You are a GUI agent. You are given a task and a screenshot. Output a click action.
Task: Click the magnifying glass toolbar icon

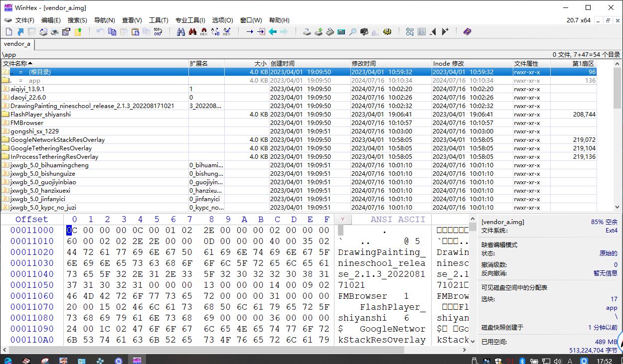352,32
